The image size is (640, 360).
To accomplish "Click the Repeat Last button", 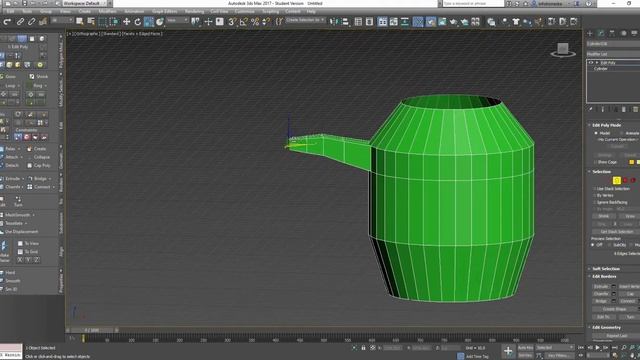I will coord(616,336).
